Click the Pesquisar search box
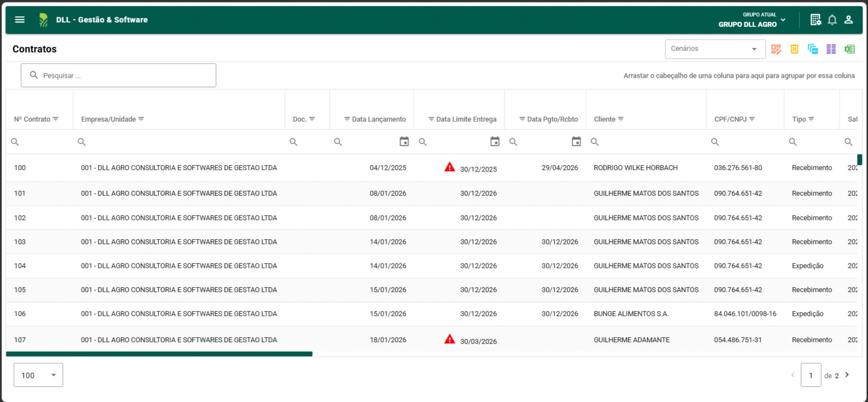This screenshot has height=402, width=868. click(118, 75)
